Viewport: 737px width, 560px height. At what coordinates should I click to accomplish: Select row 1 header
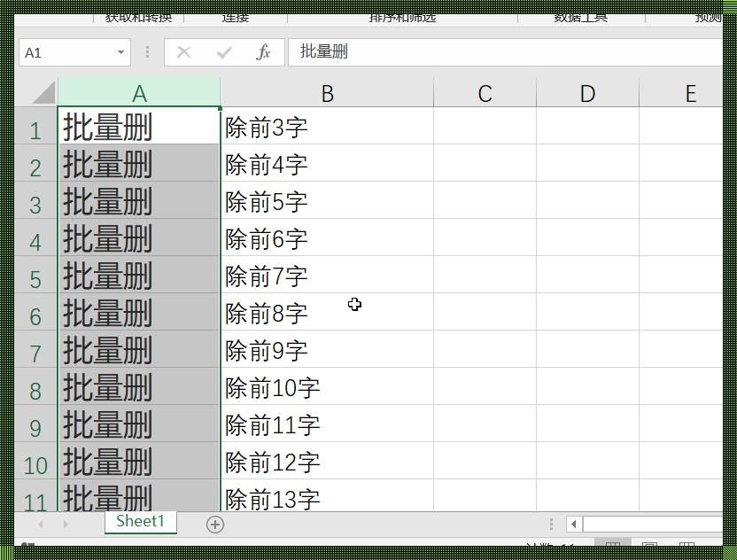[x=35, y=126]
